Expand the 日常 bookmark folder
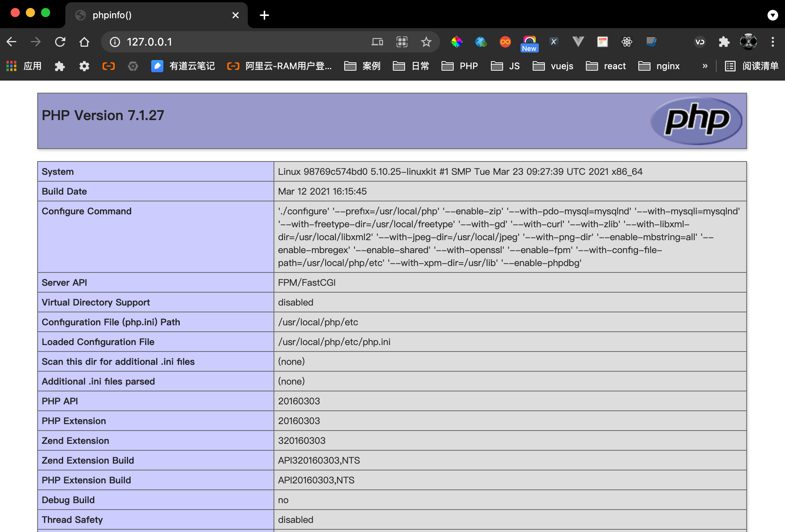This screenshot has height=532, width=785. tap(411, 66)
